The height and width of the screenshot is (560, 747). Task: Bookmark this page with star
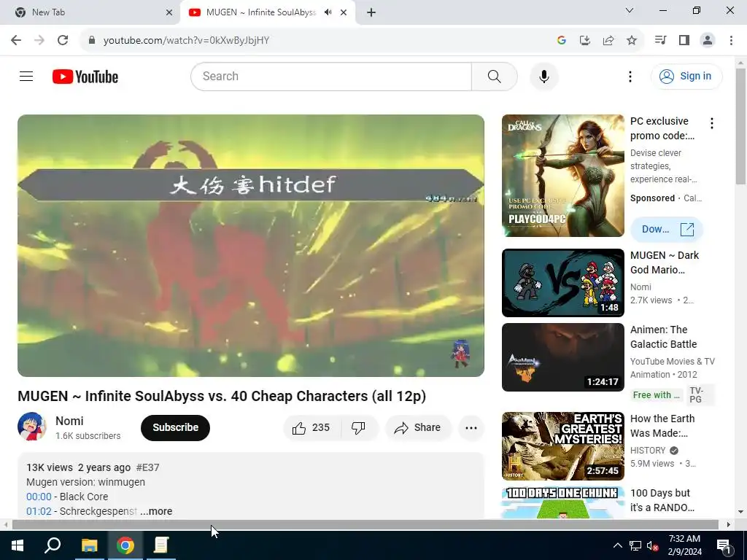click(631, 41)
